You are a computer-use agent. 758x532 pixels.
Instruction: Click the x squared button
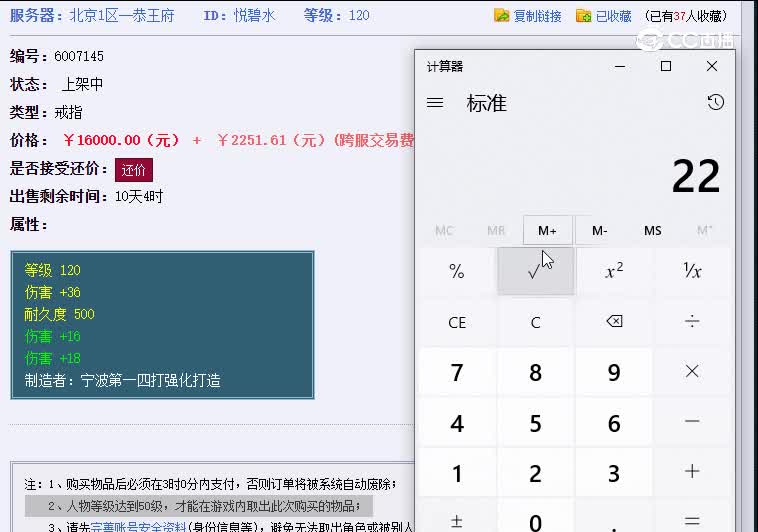[614, 271]
